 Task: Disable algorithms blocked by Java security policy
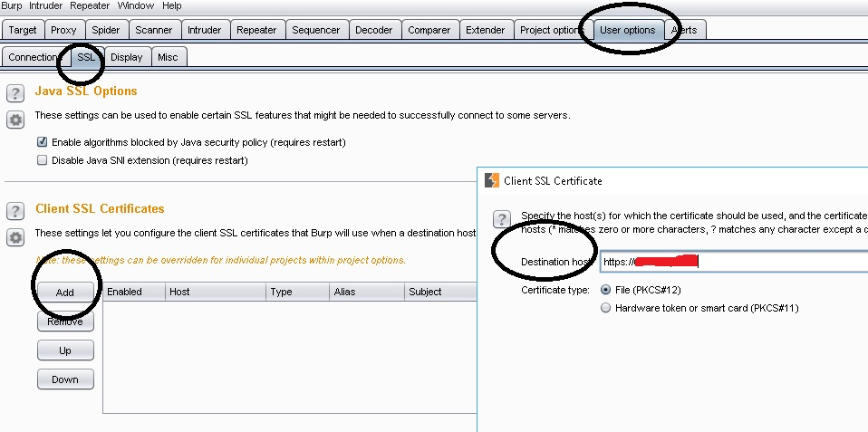(42, 142)
